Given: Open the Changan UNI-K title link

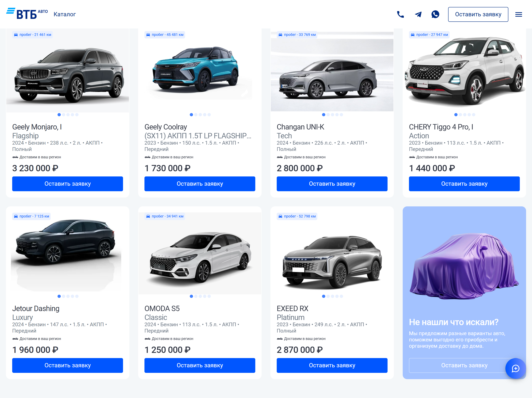Looking at the screenshot, I should 300,127.
